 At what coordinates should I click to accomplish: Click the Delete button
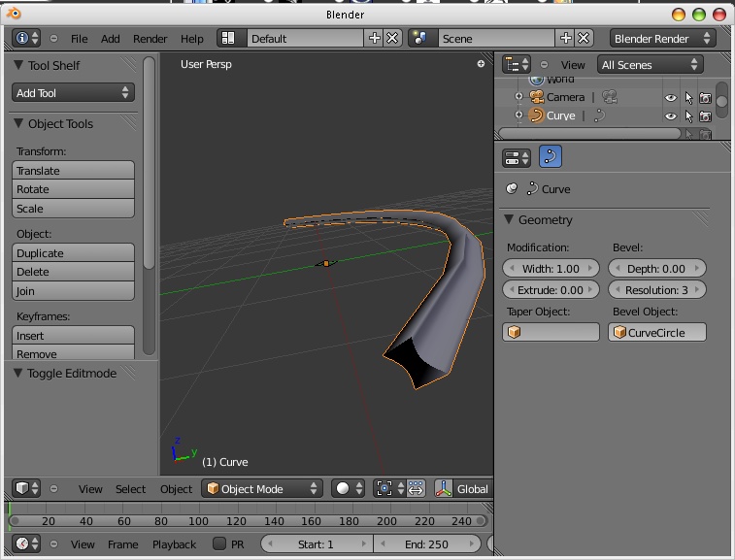click(73, 272)
